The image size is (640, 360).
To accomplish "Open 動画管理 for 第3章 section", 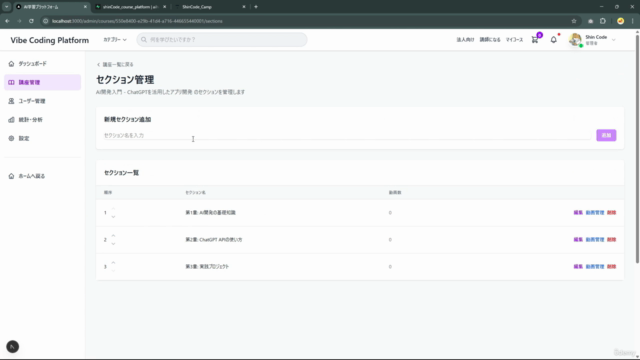I will tap(595, 267).
